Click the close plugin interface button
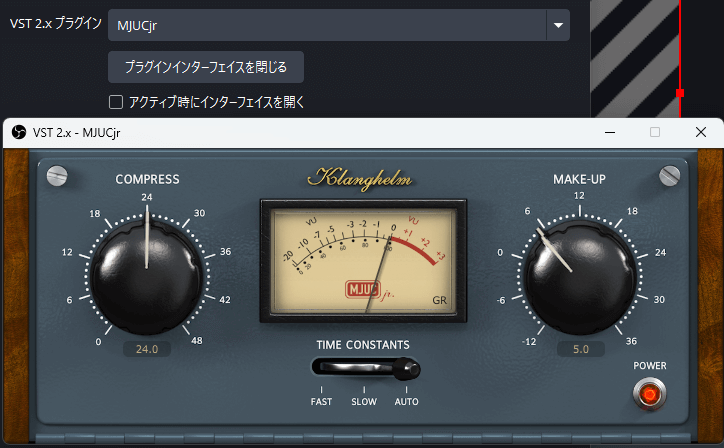 click(x=205, y=67)
